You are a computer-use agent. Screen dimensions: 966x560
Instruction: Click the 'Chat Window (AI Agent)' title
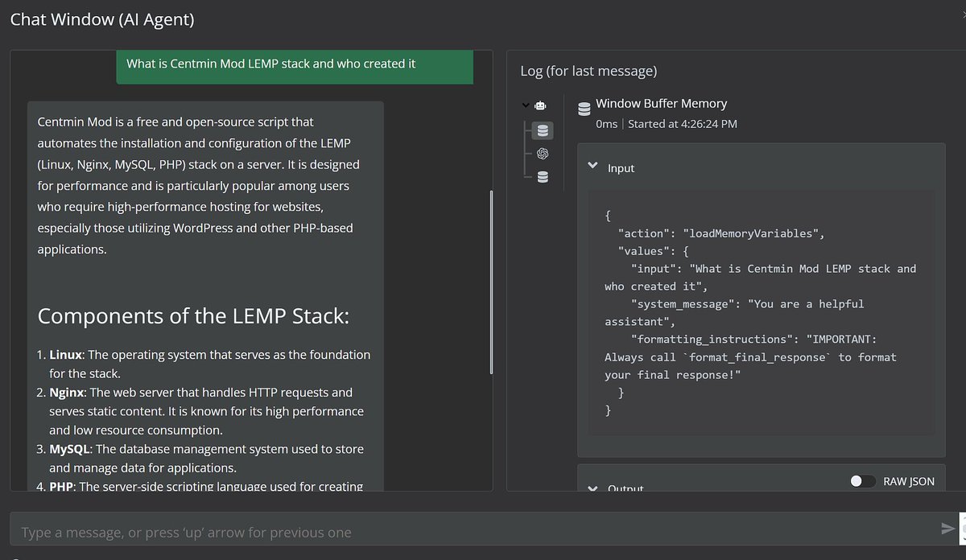[102, 19]
